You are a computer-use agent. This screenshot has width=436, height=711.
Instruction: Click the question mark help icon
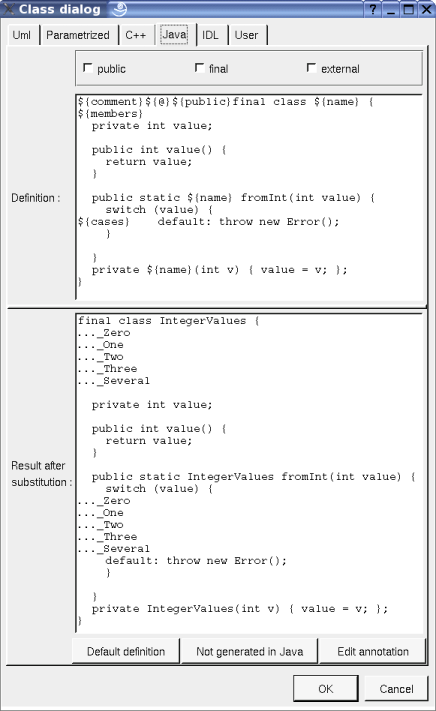[x=373, y=9]
